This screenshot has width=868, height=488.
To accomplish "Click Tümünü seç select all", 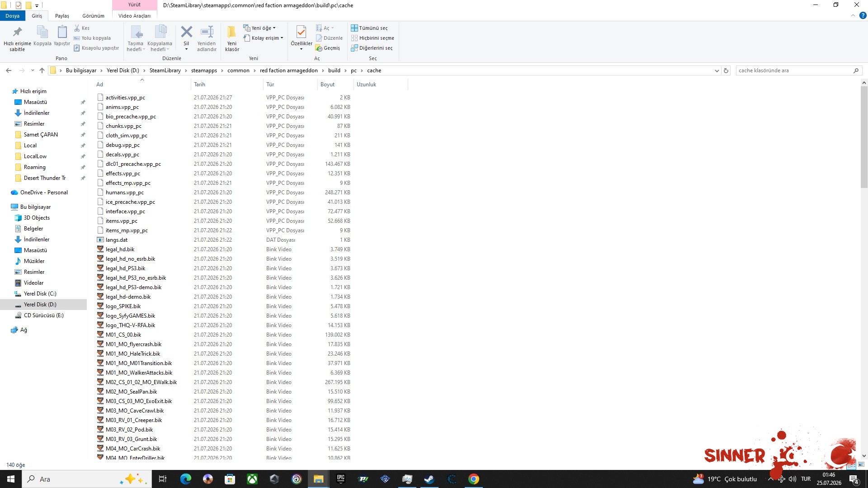I will tap(369, 28).
